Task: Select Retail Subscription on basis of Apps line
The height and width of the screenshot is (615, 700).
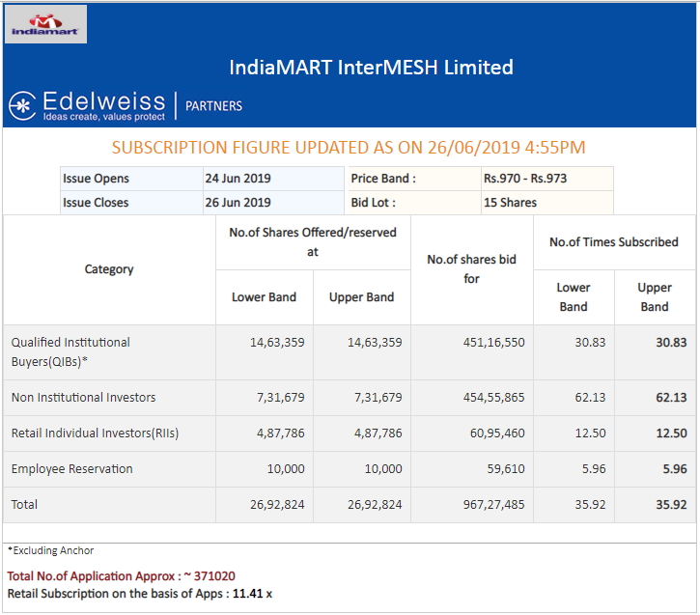Action: 140,594
